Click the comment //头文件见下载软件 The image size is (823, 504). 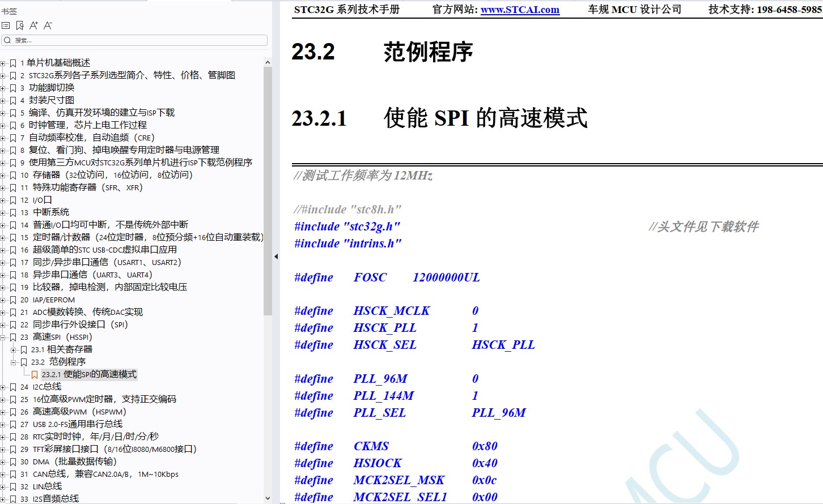click(703, 227)
